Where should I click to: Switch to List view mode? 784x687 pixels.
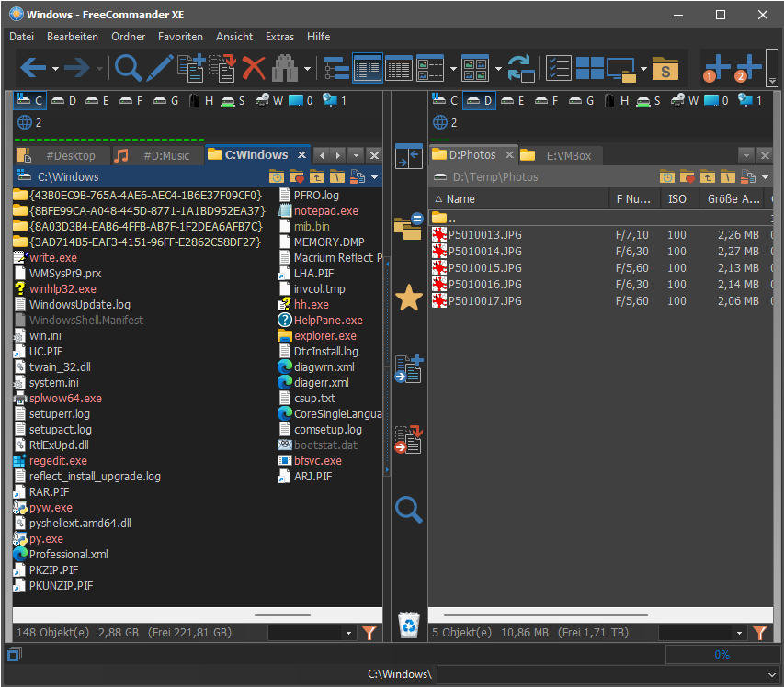pos(368,68)
